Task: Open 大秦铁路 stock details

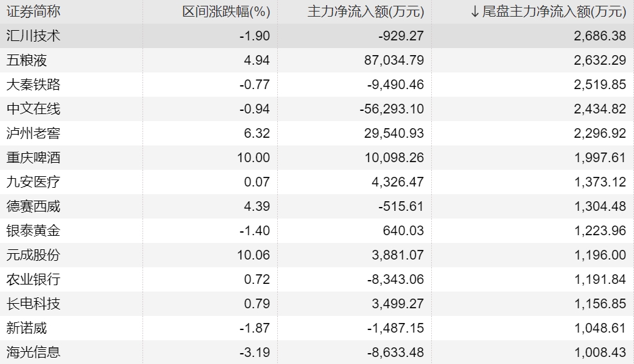Action: 33,85
